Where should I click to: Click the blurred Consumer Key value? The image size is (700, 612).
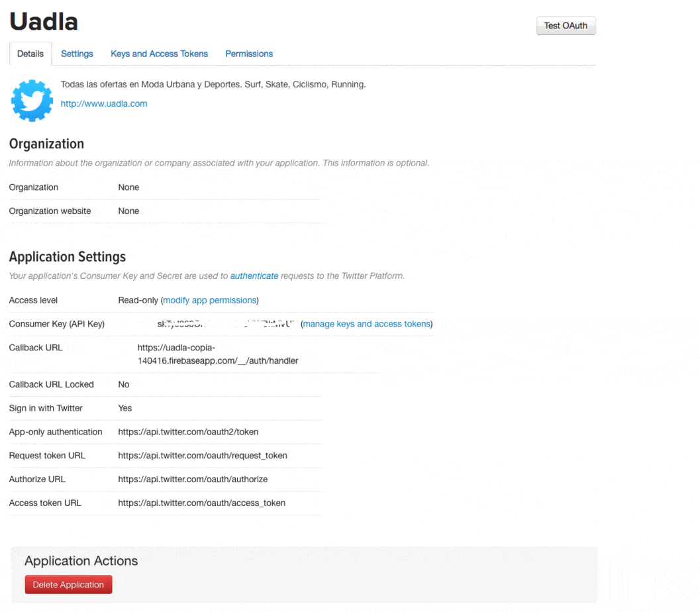click(x=225, y=324)
